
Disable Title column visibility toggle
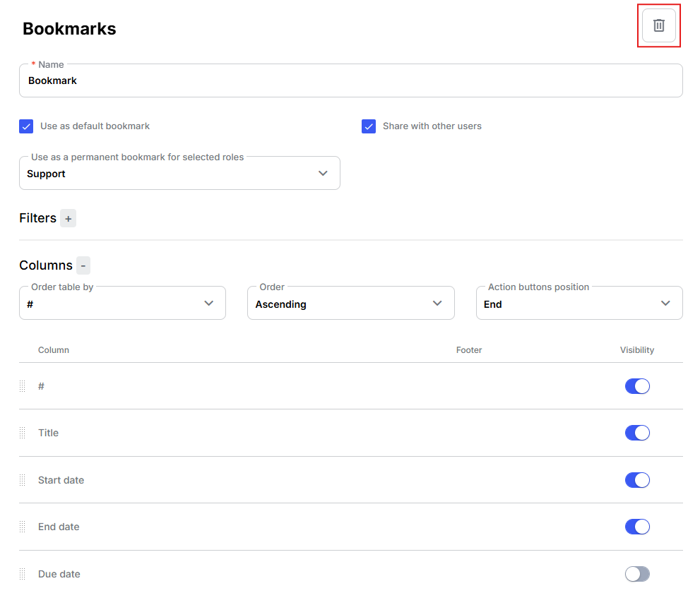[x=637, y=433]
